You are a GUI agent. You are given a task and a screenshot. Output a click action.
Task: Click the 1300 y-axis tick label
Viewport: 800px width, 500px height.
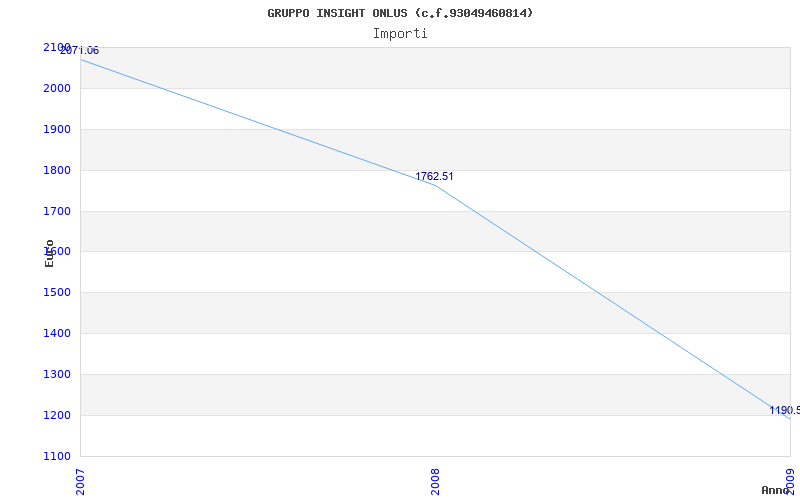57,374
